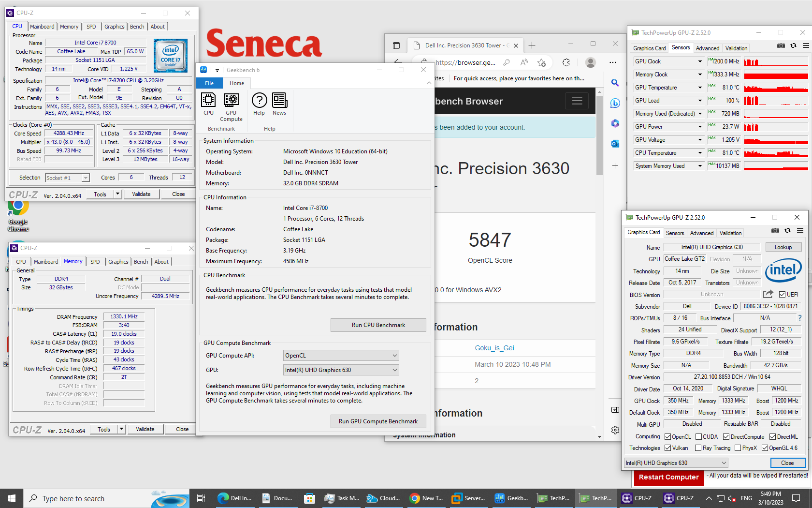The image size is (812, 508).
Task: Open Validation tab in GPU-Z Graphics Card window
Action: pyautogui.click(x=730, y=233)
